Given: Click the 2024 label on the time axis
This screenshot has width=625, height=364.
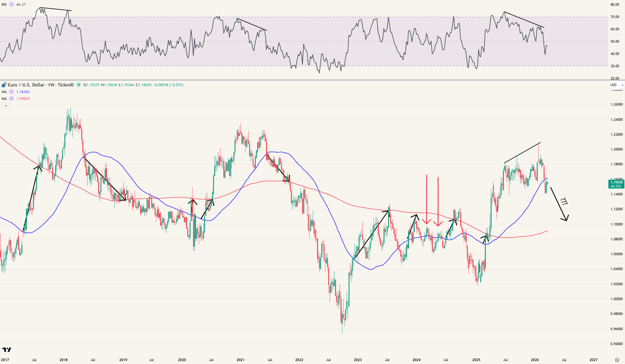Looking at the screenshot, I should tap(417, 360).
